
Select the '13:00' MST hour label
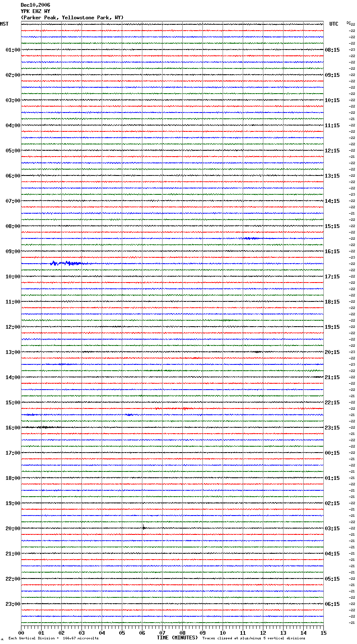(13, 352)
